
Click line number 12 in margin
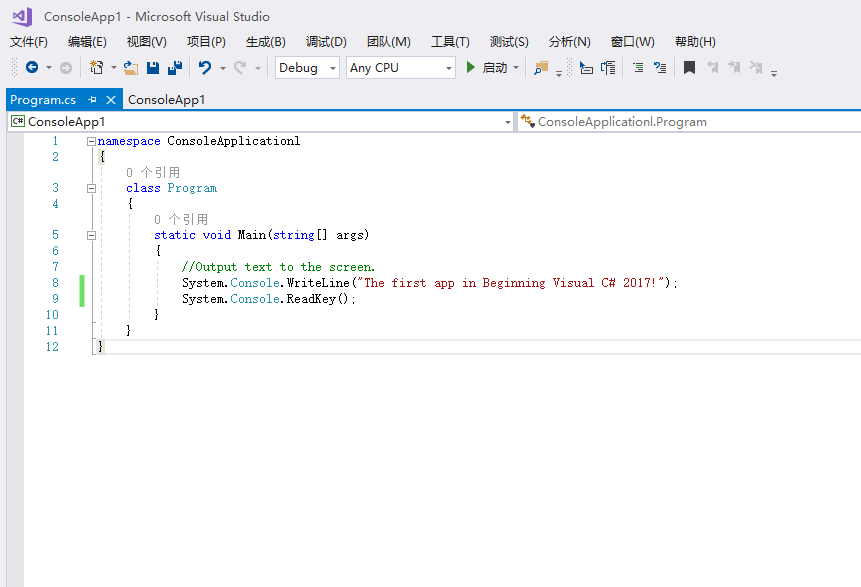click(x=52, y=347)
